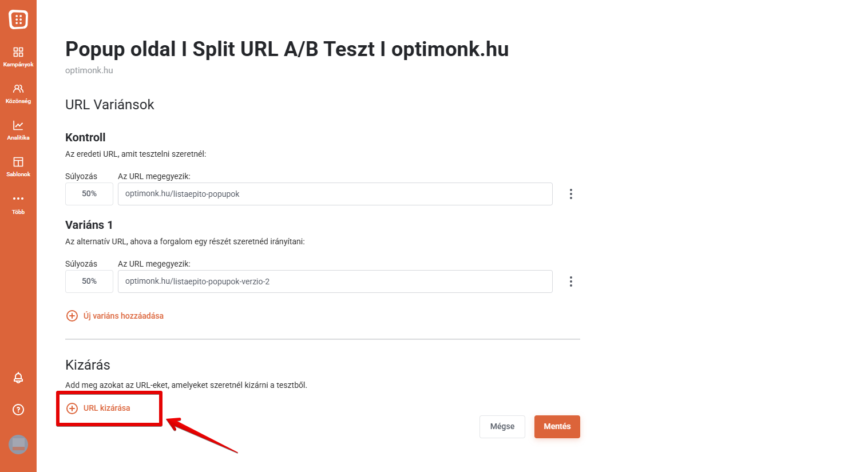Click the OptiMonk logo icon
868x472 pixels.
pyautogui.click(x=18, y=19)
